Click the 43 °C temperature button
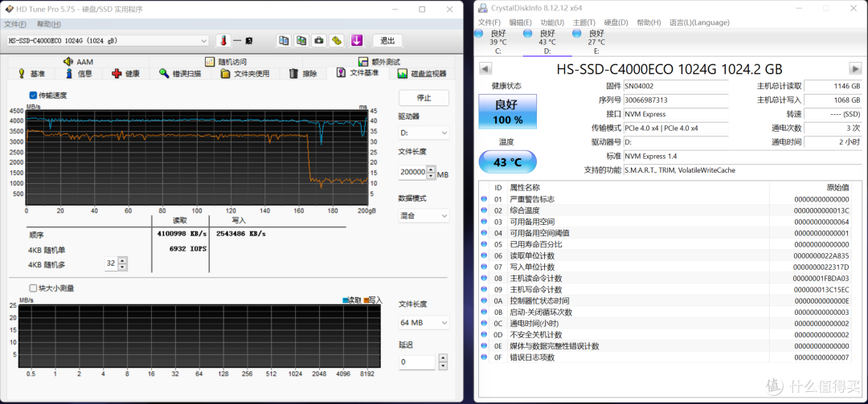This screenshot has width=868, height=404. click(508, 162)
